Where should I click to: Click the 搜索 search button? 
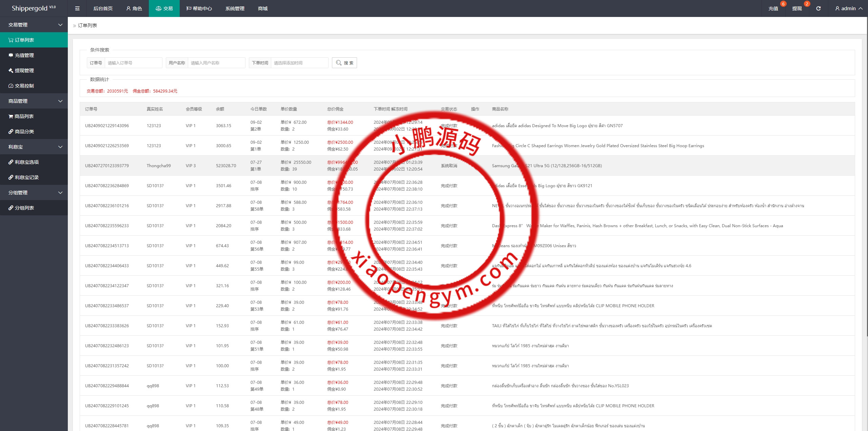(x=344, y=62)
